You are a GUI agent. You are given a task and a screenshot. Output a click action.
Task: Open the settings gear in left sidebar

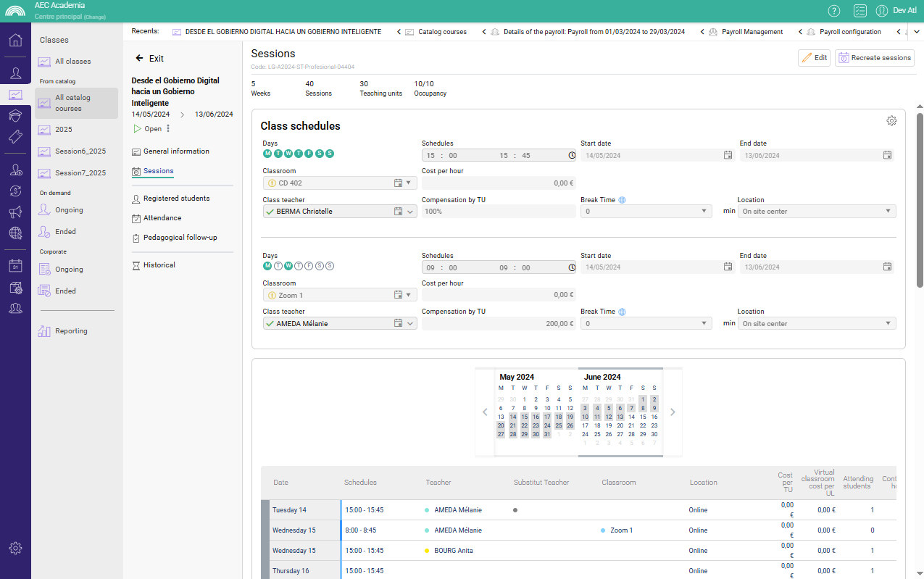15,549
